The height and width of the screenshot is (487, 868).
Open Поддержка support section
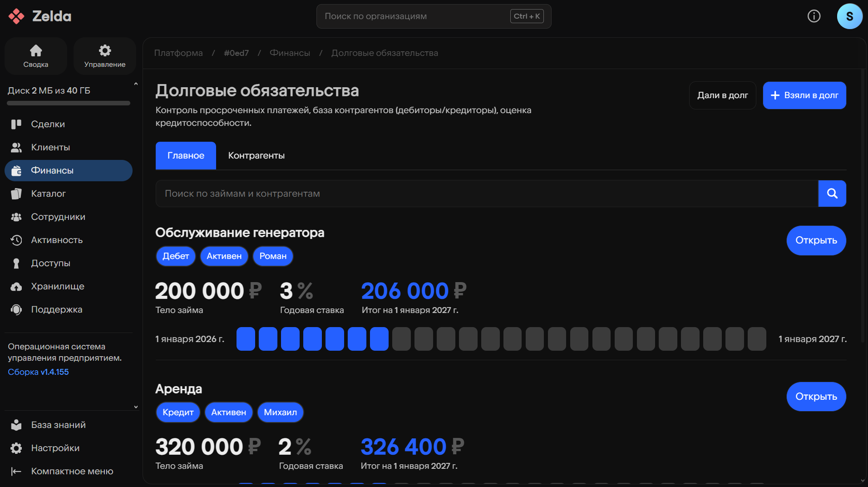56,309
